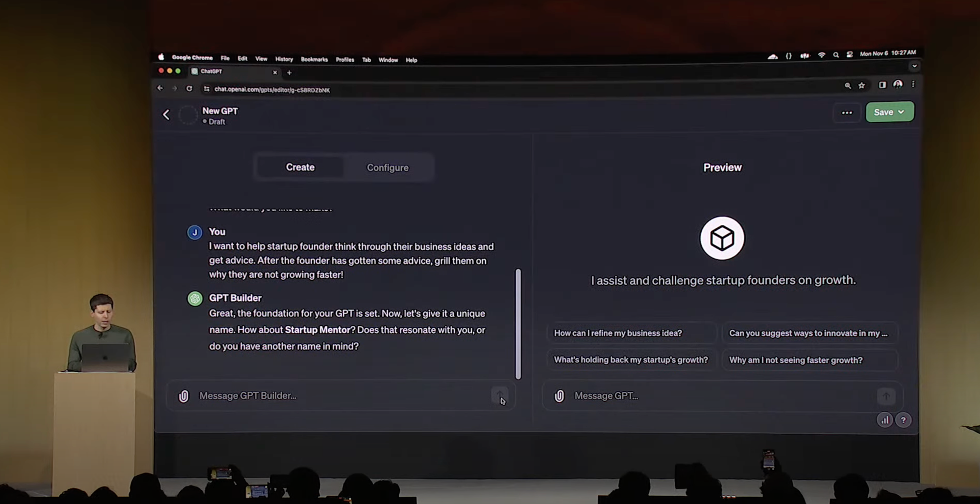Click the chat scrollbar in Create panel

(x=518, y=324)
